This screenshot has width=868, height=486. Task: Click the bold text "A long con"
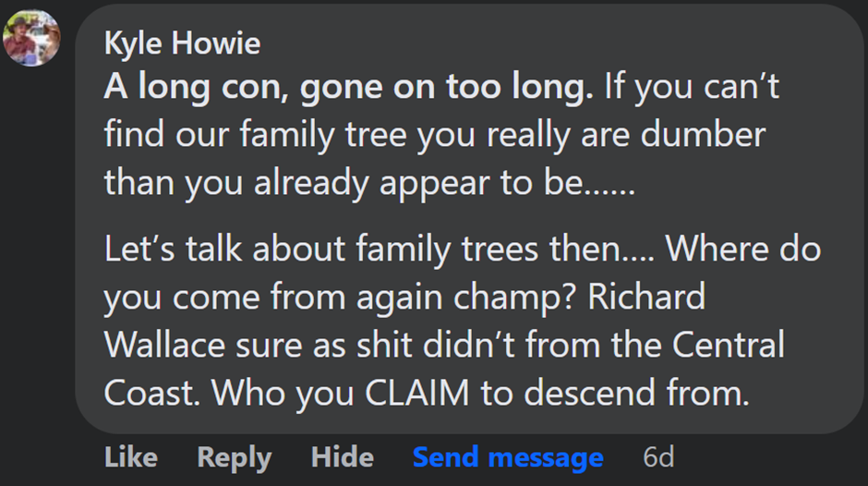click(x=186, y=88)
